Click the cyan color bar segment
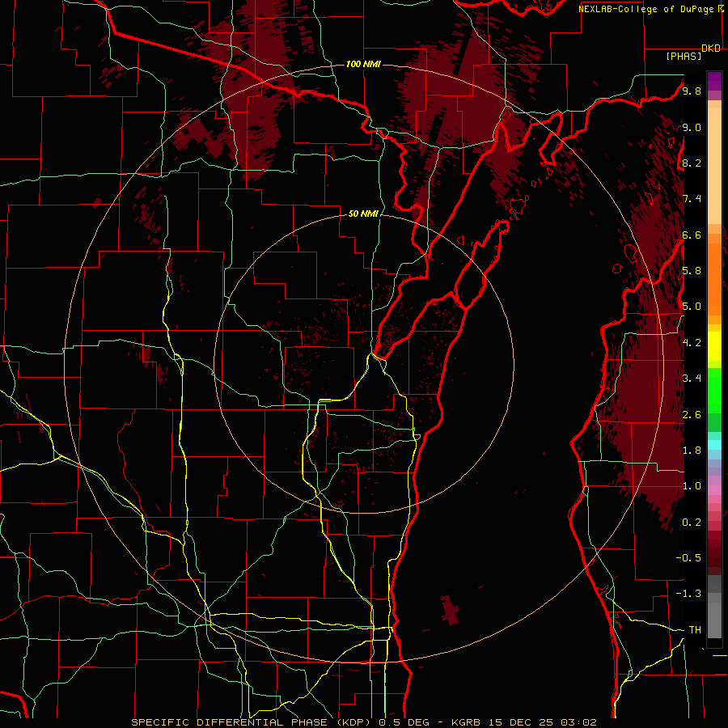The image size is (728, 728). pyautogui.click(x=714, y=444)
